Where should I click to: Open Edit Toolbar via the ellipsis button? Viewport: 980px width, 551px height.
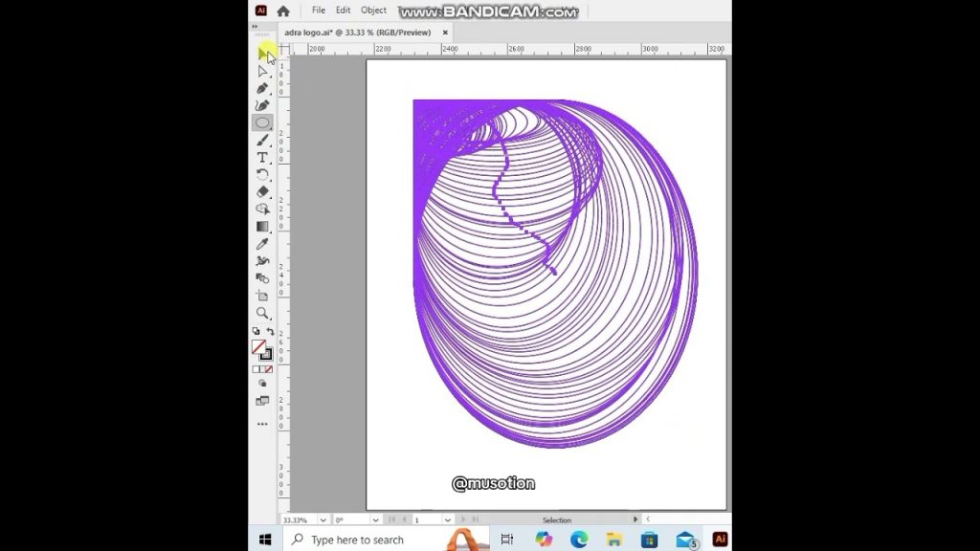262,425
